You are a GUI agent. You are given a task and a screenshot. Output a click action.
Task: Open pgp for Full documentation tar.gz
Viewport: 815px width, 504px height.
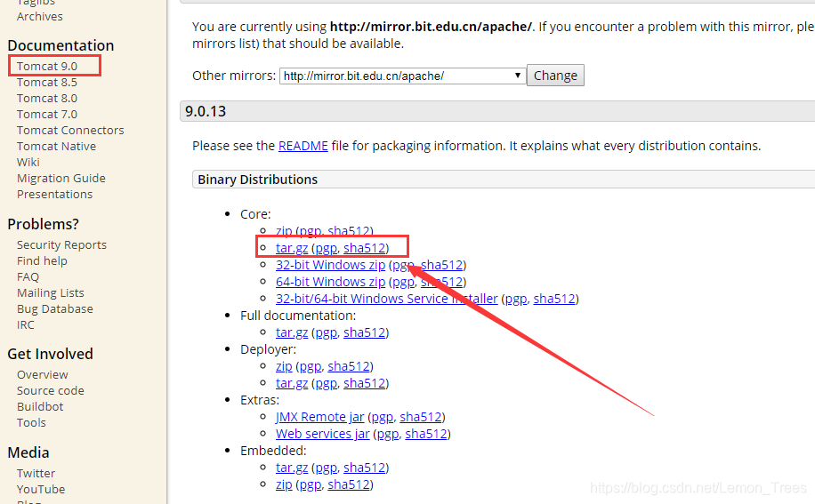click(x=327, y=332)
